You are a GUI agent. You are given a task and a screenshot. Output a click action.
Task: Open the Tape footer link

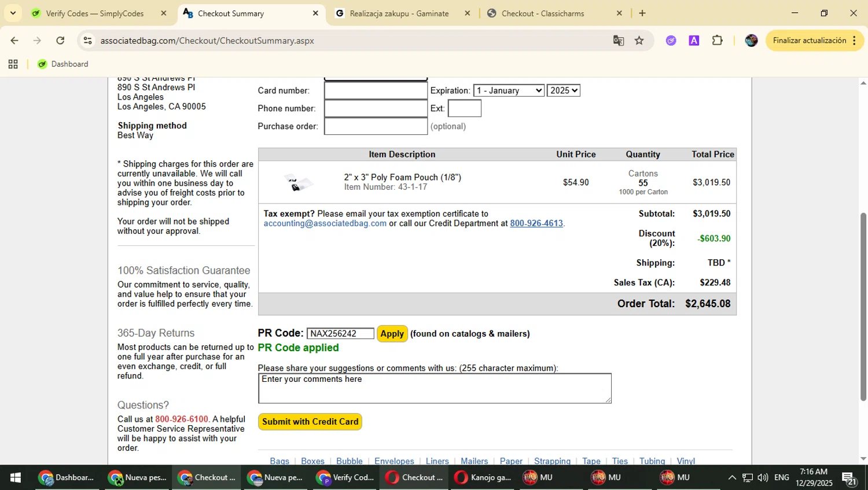591,461
